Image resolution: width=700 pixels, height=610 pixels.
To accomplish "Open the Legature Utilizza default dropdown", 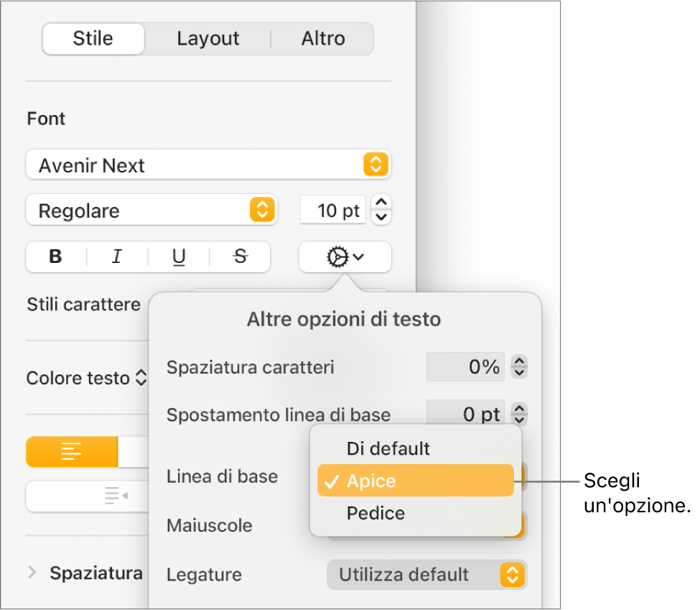I will click(x=426, y=575).
